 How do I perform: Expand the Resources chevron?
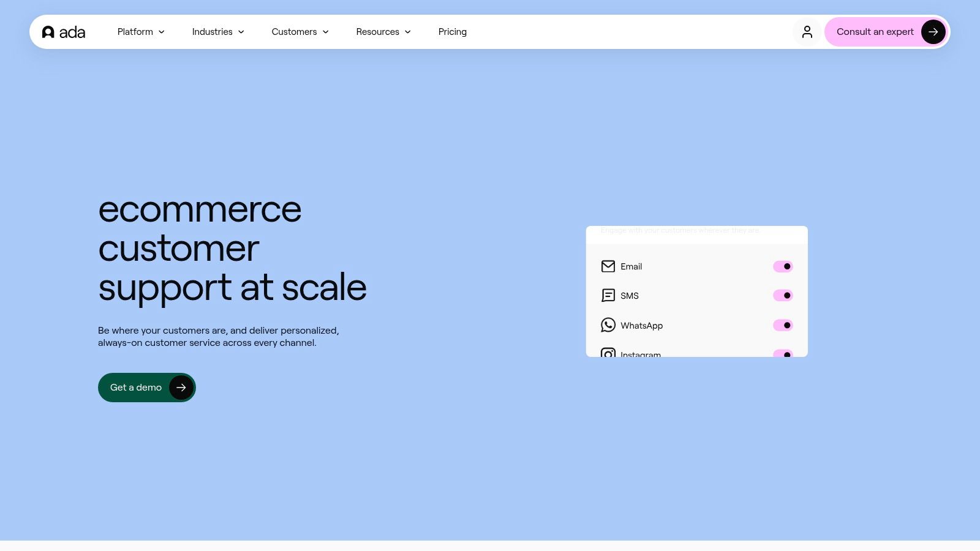pyautogui.click(x=408, y=32)
